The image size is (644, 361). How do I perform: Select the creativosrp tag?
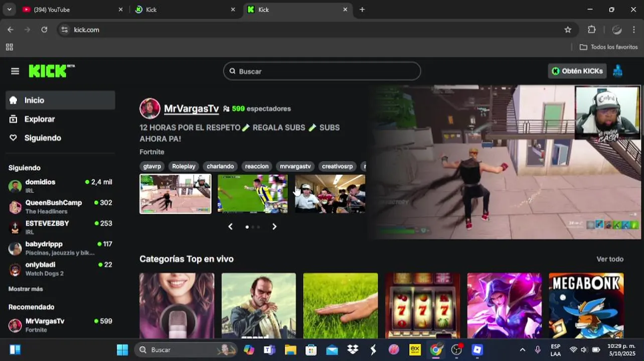tap(337, 166)
